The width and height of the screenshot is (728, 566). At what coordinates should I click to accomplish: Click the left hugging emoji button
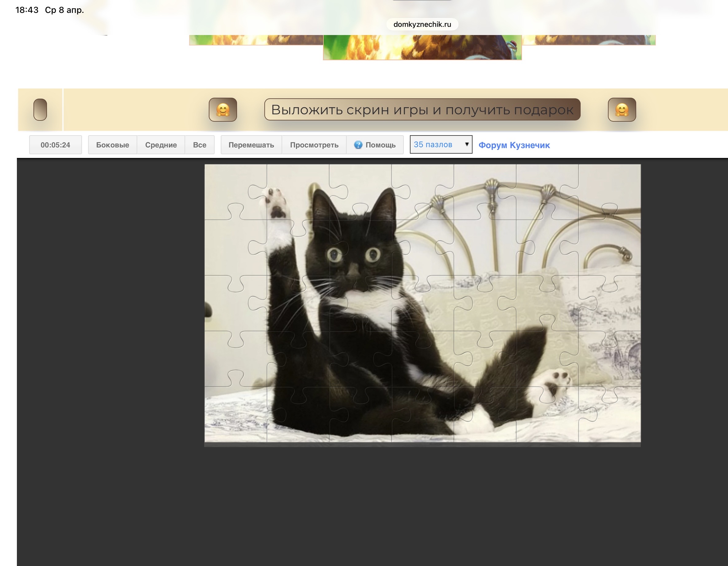(x=223, y=110)
